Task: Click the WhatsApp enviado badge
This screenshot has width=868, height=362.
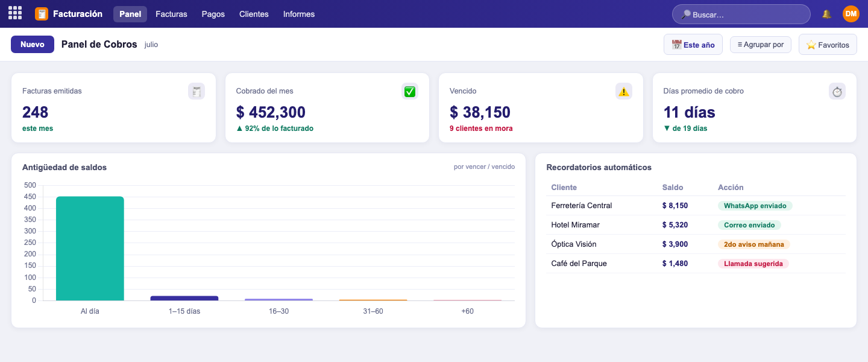Action: coord(755,206)
